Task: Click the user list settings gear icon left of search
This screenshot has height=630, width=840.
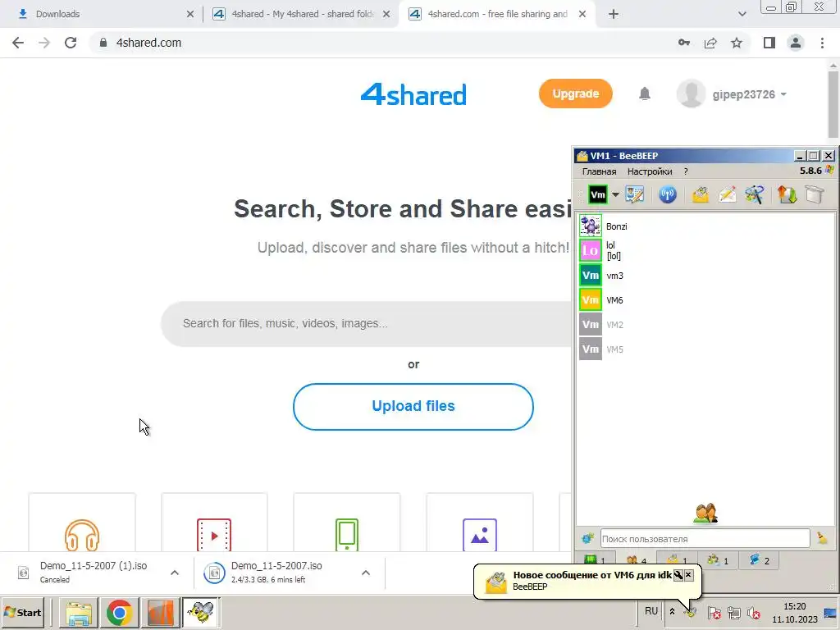Action: coord(587,538)
